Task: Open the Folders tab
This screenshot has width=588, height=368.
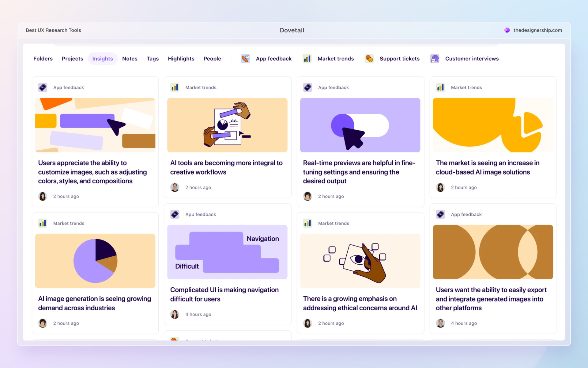Action: pyautogui.click(x=43, y=59)
